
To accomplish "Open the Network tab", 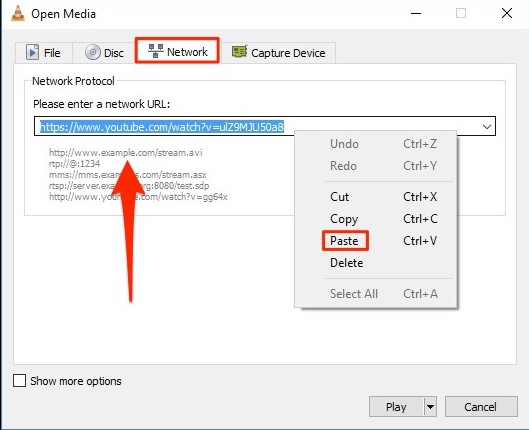I will click(177, 51).
